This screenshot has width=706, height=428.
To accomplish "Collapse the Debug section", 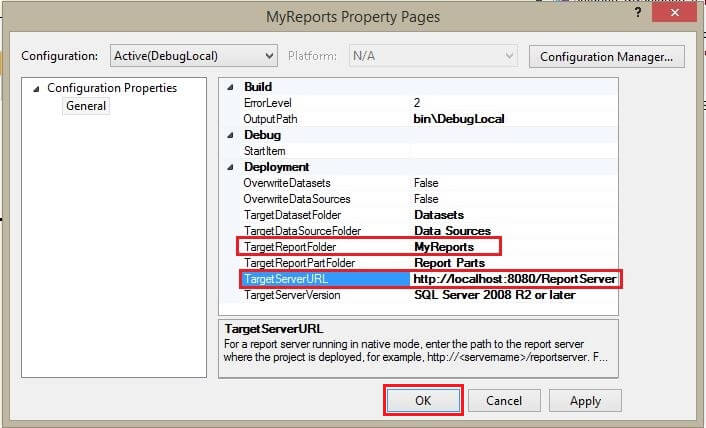I will 231,135.
